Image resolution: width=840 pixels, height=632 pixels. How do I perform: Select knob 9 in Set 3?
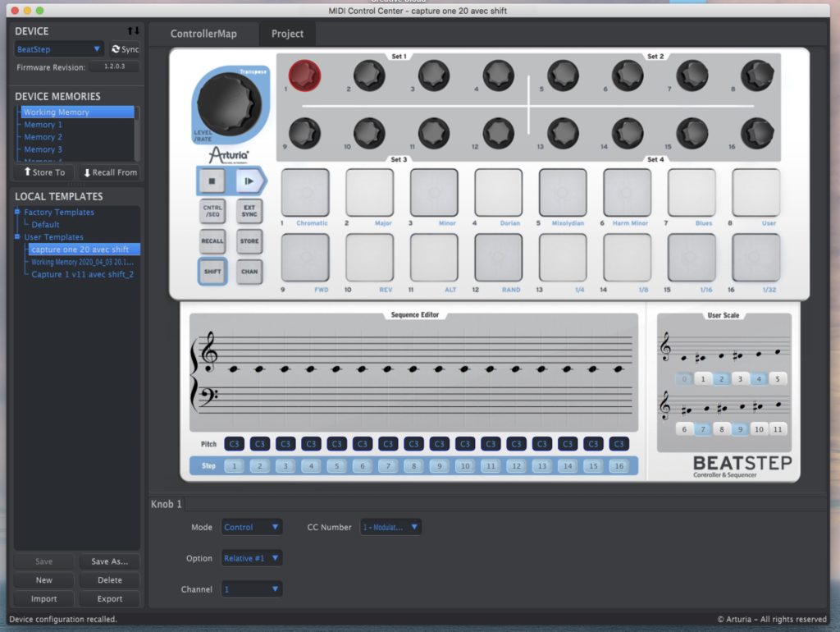point(304,133)
